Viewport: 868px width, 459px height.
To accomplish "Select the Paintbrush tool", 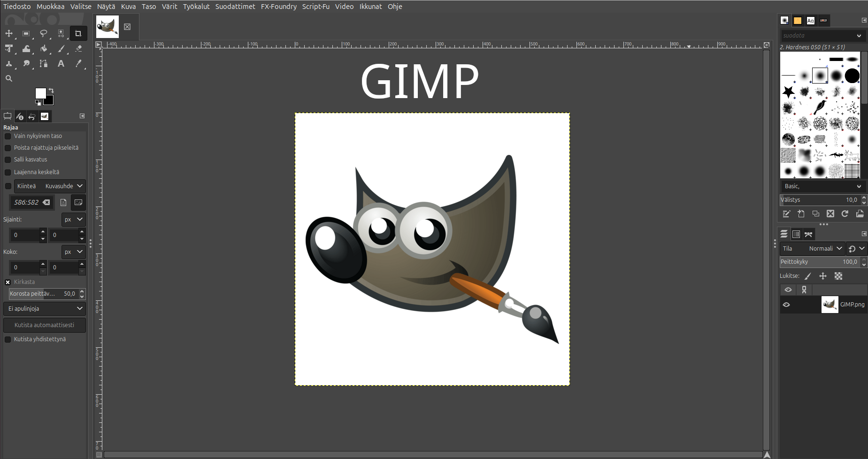I will tap(61, 48).
